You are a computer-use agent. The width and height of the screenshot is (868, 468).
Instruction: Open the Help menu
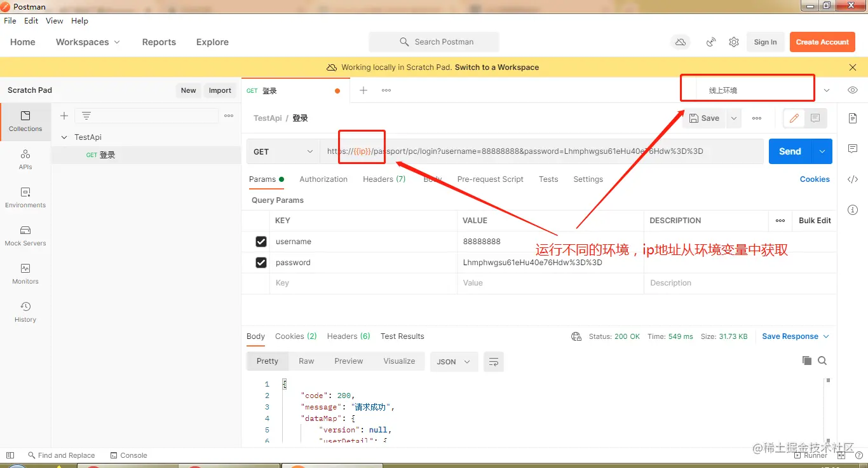[79, 21]
